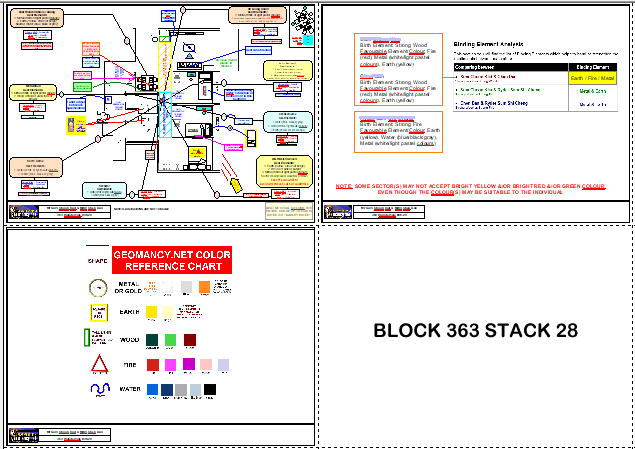Viewport: 635px width, 449px height.
Task: Select the green Wood rectangle shape icon
Action: click(x=98, y=338)
